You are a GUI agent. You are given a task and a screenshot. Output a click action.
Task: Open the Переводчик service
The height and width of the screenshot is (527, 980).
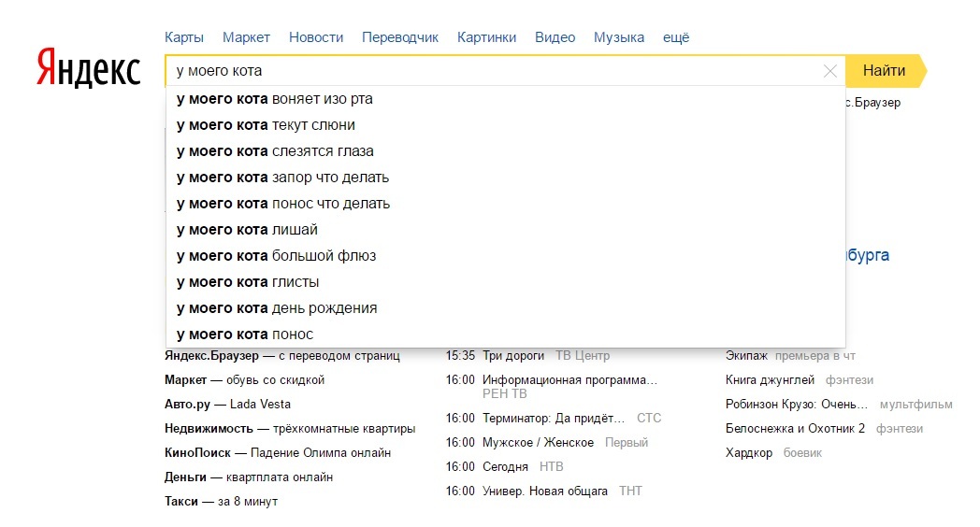coord(400,37)
